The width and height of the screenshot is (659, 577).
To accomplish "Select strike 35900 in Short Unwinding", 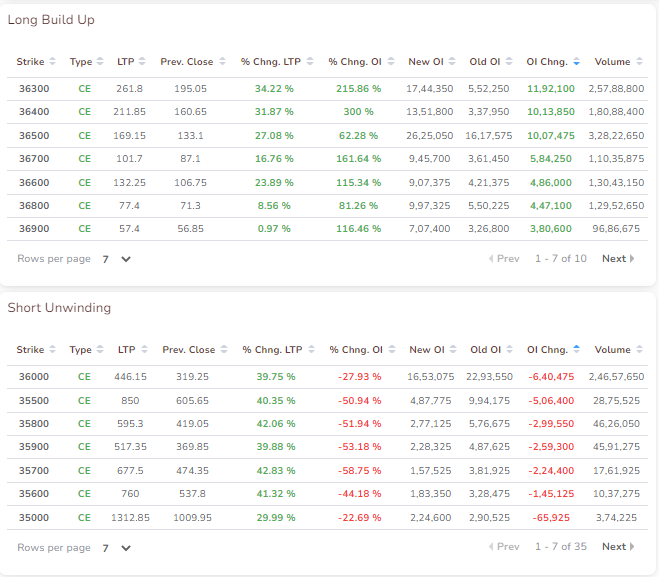I will [x=34, y=447].
